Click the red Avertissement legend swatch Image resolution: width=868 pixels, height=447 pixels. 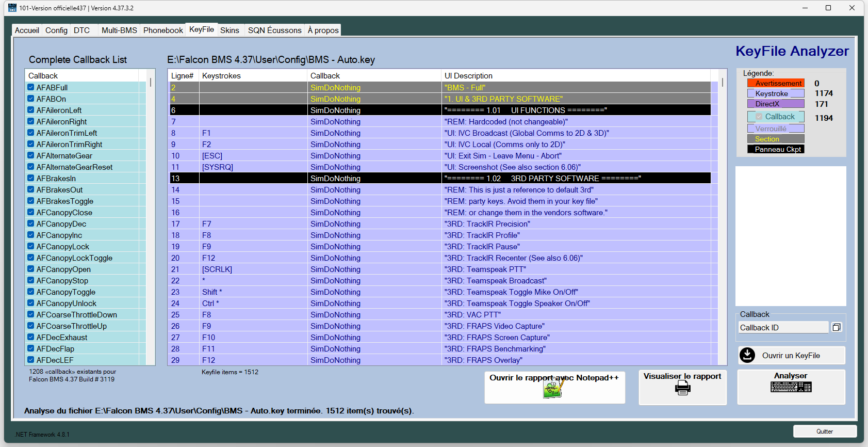[776, 83]
